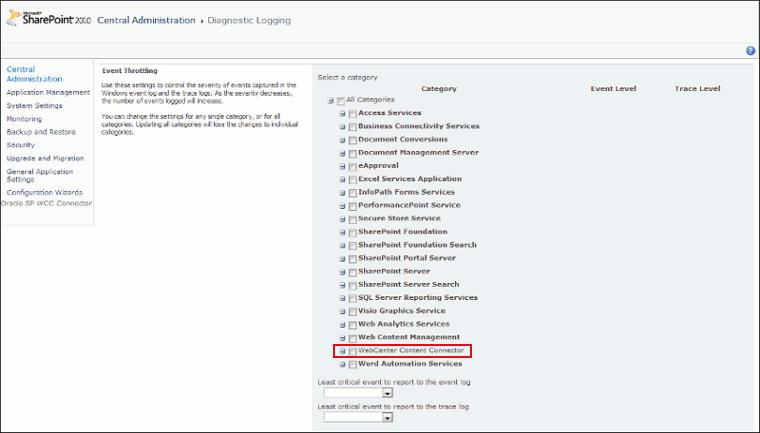Click the Event Throttling section title

pyautogui.click(x=130, y=71)
